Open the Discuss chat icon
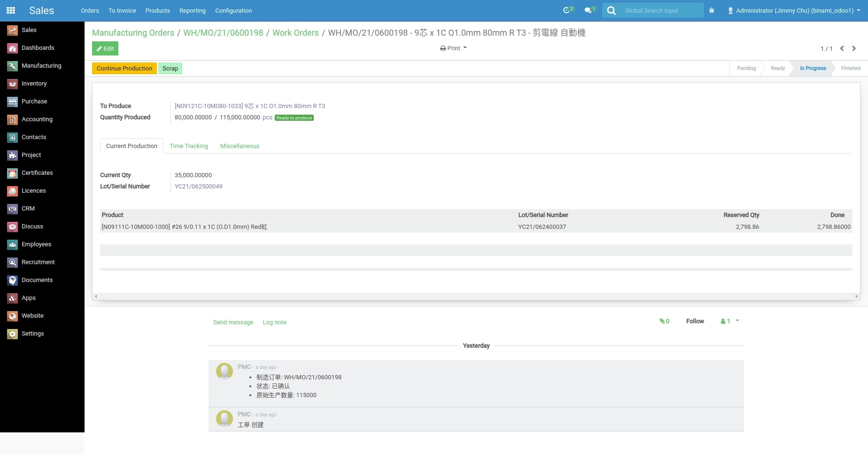Image resolution: width=868 pixels, height=454 pixels. point(13,227)
